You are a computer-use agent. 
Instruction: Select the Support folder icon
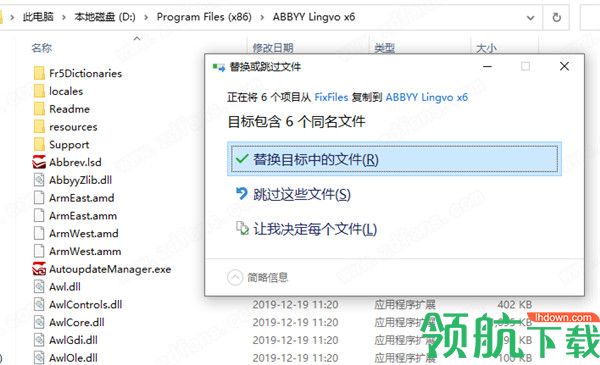point(39,144)
